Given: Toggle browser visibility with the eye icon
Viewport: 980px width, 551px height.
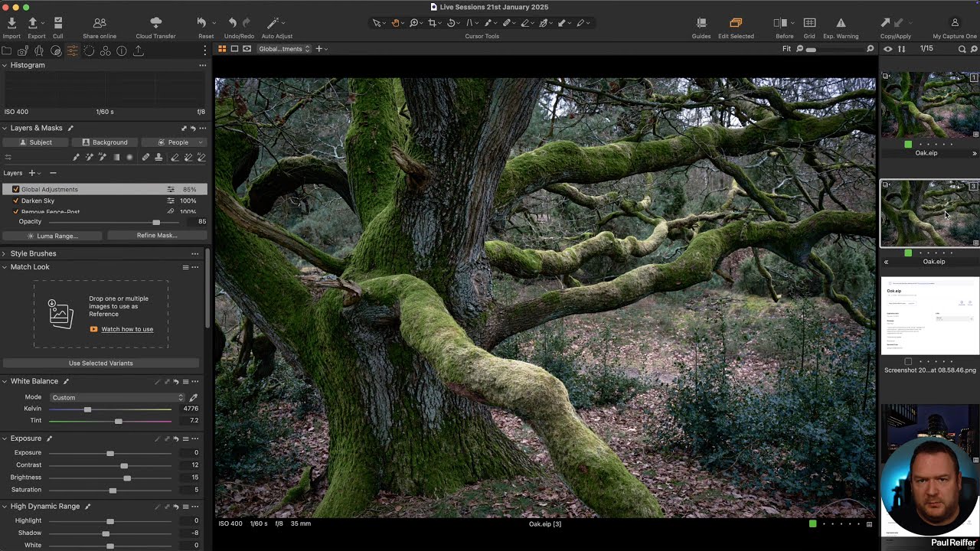Looking at the screenshot, I should tap(888, 49).
